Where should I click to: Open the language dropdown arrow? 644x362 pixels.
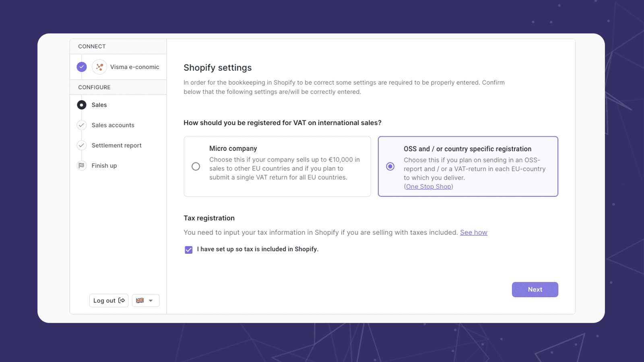pos(151,301)
